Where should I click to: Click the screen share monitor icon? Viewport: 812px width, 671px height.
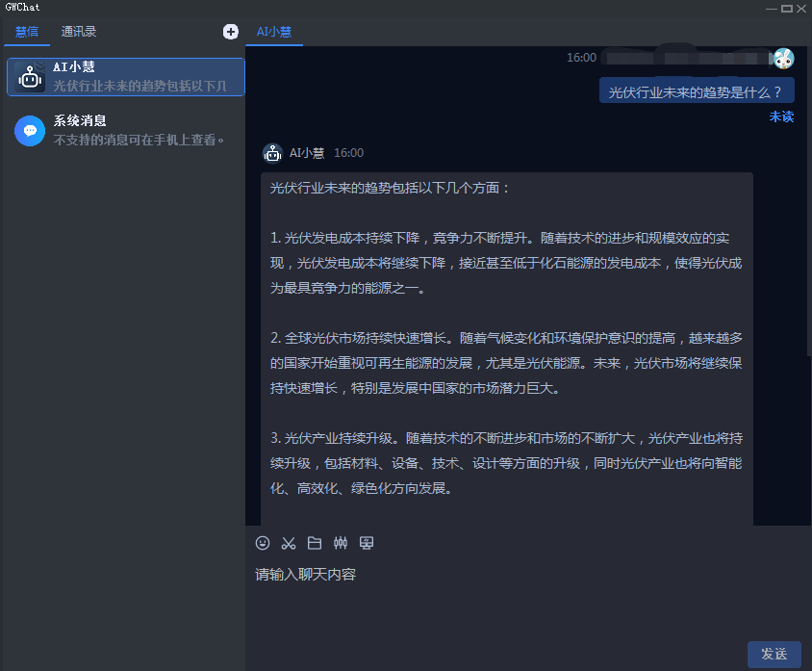pyautogui.click(x=367, y=543)
